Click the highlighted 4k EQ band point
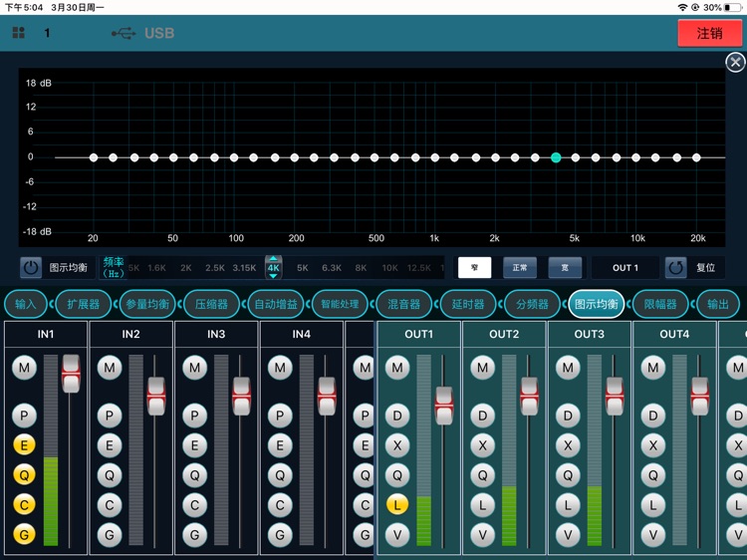The height and width of the screenshot is (560, 747). (x=556, y=157)
